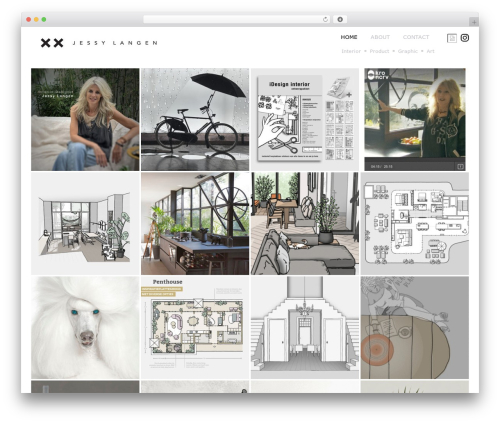Open the bicycle with umbrella thumbnail
Viewport: 500px width, 423px height.
195,119
